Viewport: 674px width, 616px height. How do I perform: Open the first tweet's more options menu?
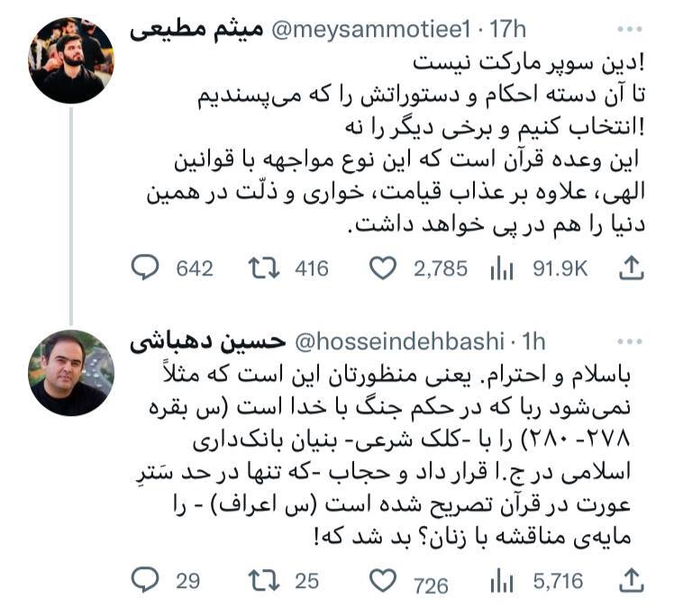click(x=633, y=29)
